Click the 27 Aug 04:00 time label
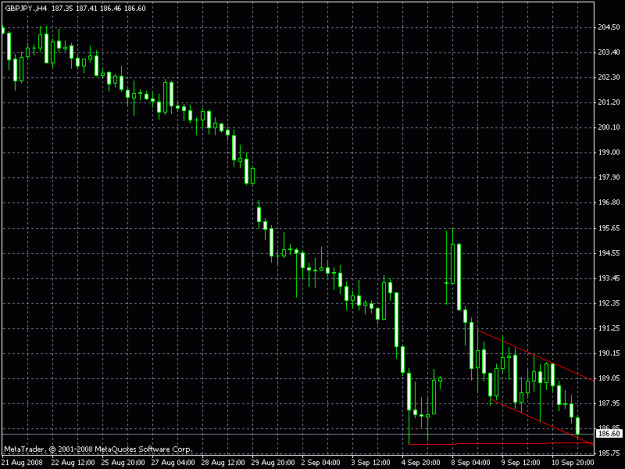625x469 pixels. 173,463
